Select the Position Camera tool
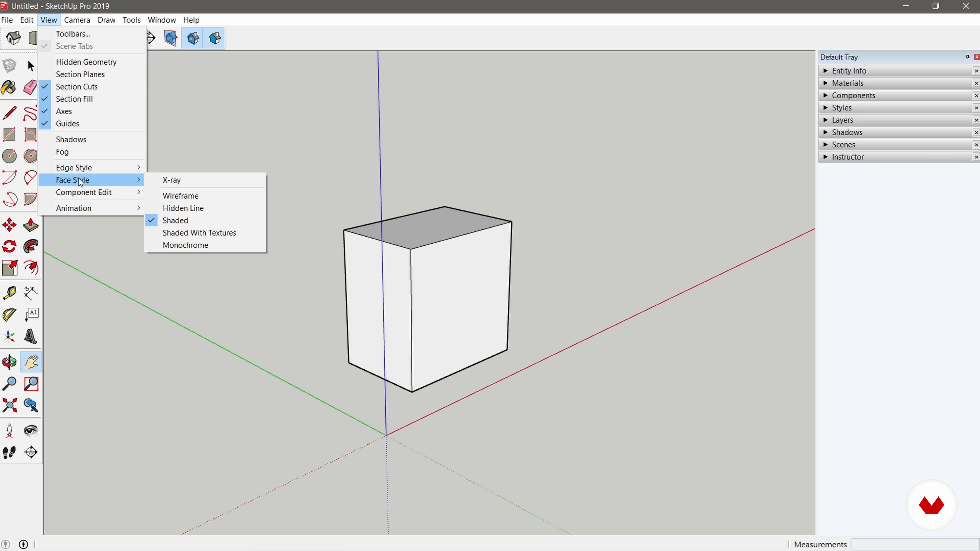 pyautogui.click(x=9, y=431)
